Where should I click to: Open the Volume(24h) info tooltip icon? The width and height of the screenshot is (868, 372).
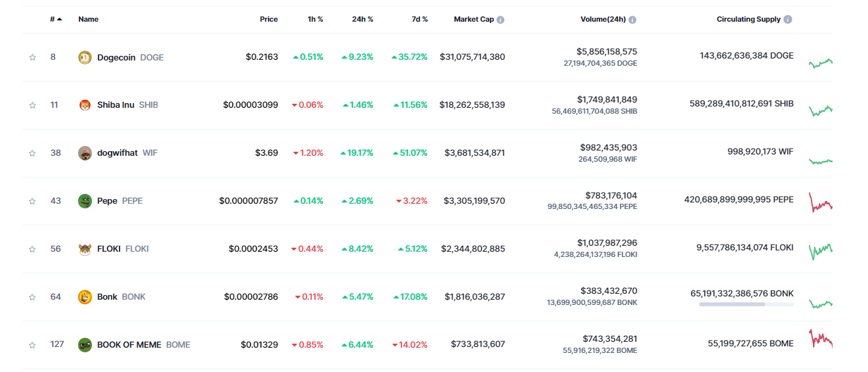tap(632, 20)
